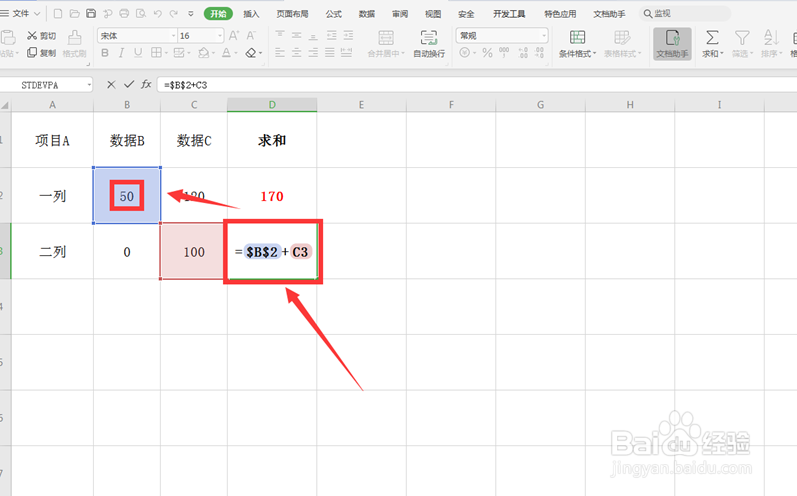The image size is (797, 496).
Task: Increase decimal places
Action: (x=523, y=53)
